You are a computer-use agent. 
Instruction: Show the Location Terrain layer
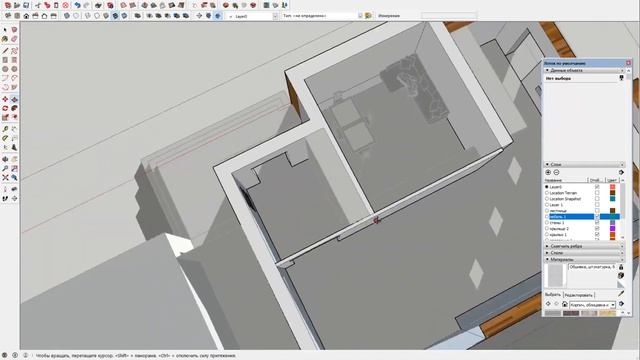pos(597,193)
